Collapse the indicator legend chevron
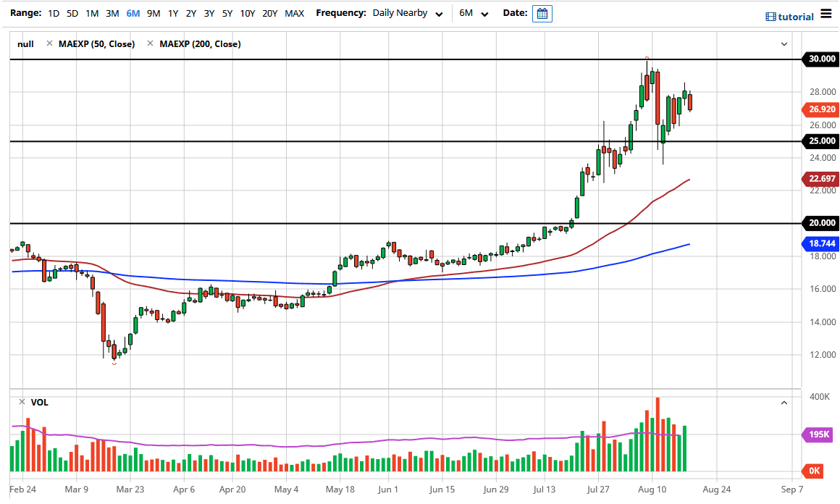Viewport: 840px width, 504px height. [x=784, y=44]
